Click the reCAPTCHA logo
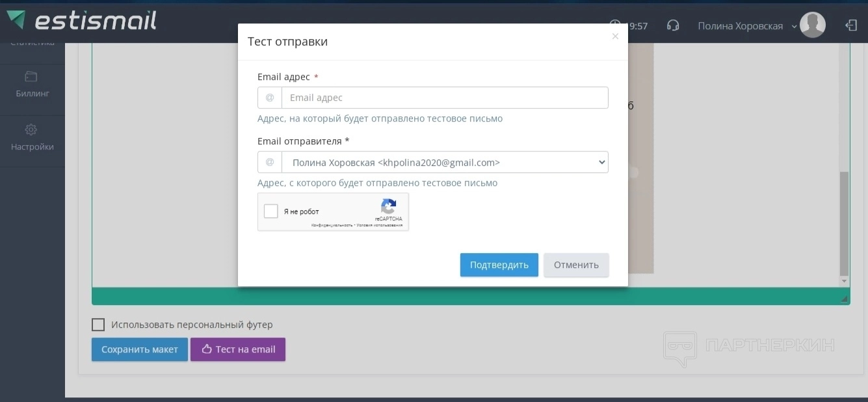The width and height of the screenshot is (868, 402). click(388, 207)
